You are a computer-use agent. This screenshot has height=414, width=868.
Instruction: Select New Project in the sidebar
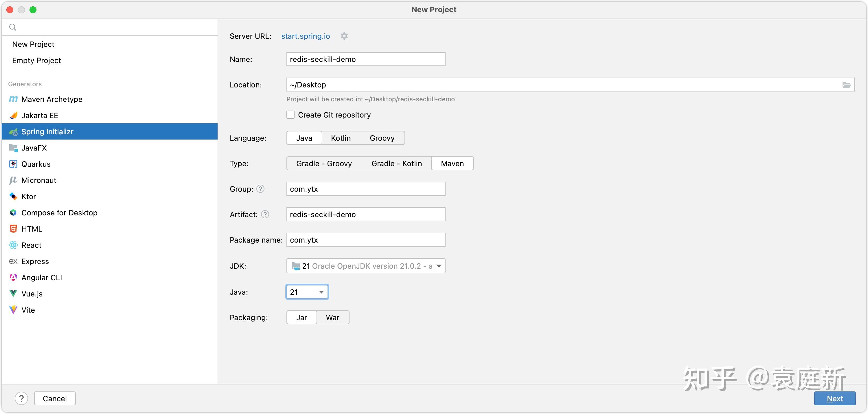(33, 44)
